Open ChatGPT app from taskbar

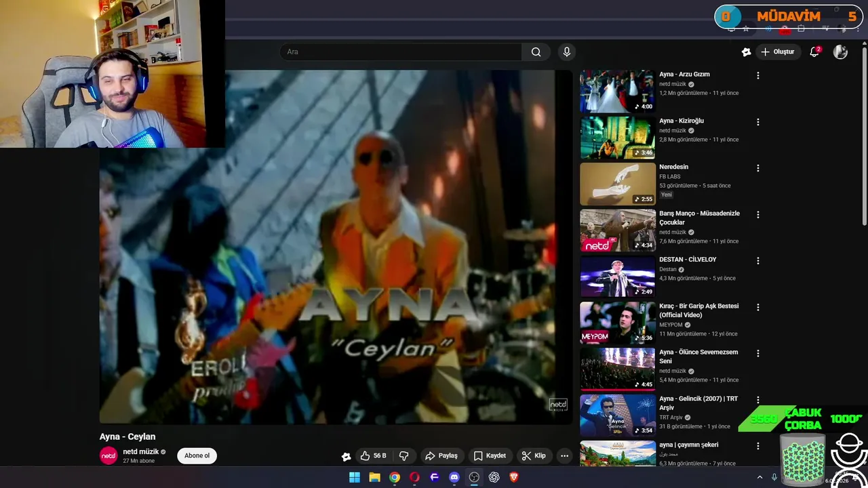494,477
